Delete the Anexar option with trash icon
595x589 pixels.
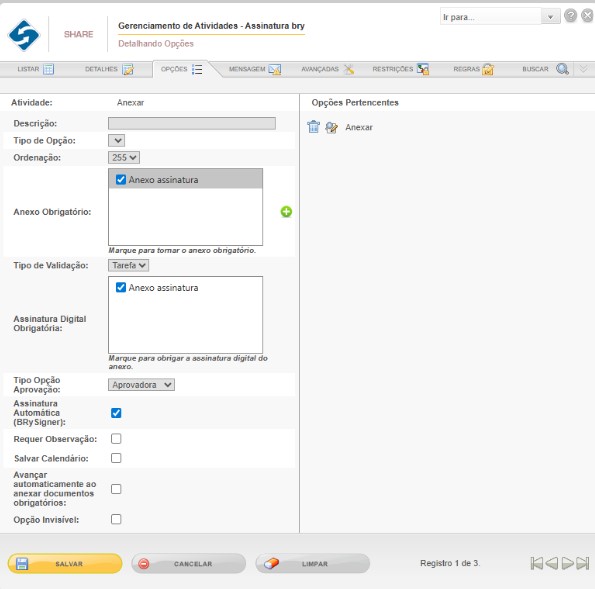[313, 127]
